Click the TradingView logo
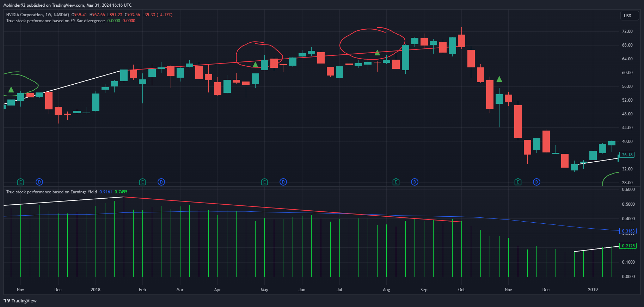Viewport: 644px width, 307px height. click(20, 301)
